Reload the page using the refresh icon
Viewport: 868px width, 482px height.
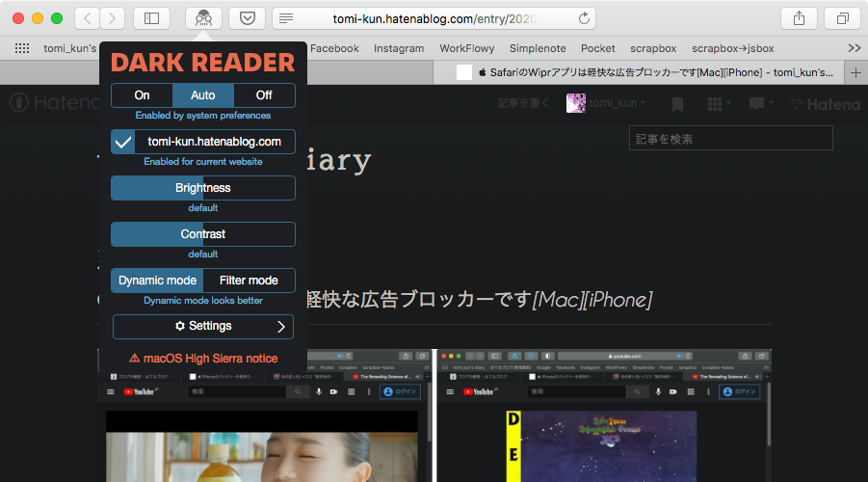(584, 18)
